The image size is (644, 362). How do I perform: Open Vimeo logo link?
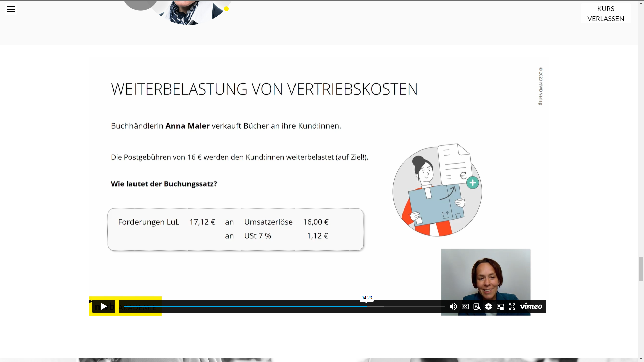click(531, 306)
